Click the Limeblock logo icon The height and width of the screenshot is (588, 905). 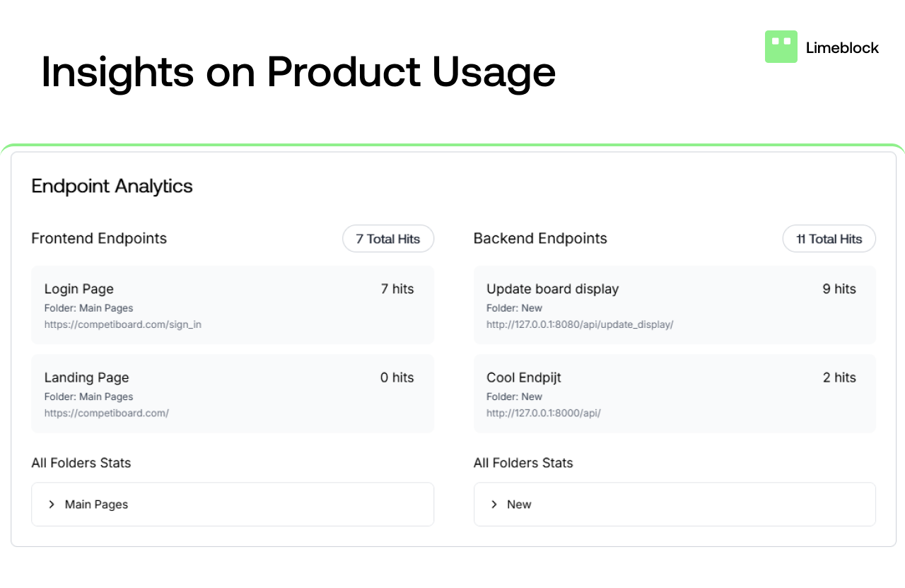tap(781, 47)
